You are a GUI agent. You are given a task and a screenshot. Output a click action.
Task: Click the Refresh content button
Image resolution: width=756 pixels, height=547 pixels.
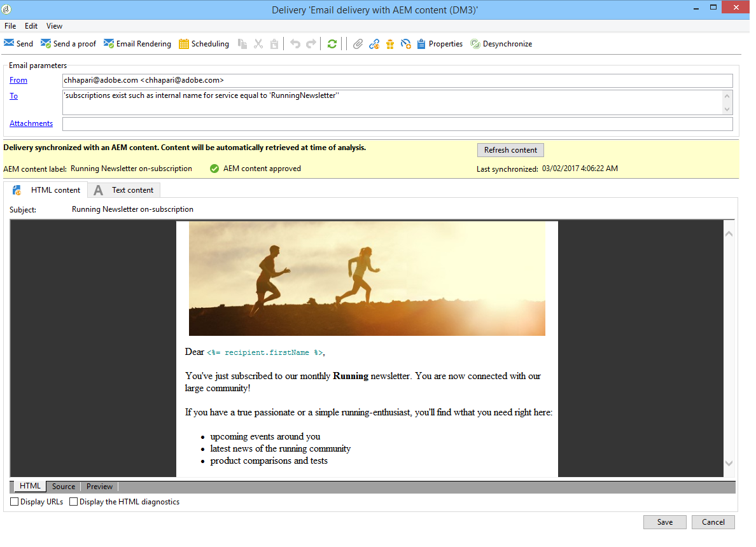point(510,150)
